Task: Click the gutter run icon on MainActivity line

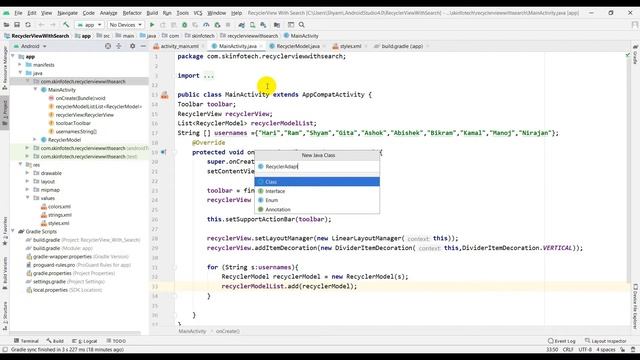Action: point(164,95)
